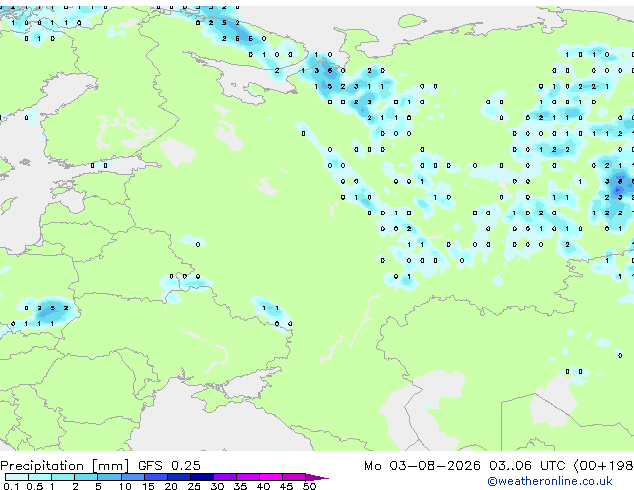
Task: Click the '50' legend scale label
Action: [x=310, y=486]
